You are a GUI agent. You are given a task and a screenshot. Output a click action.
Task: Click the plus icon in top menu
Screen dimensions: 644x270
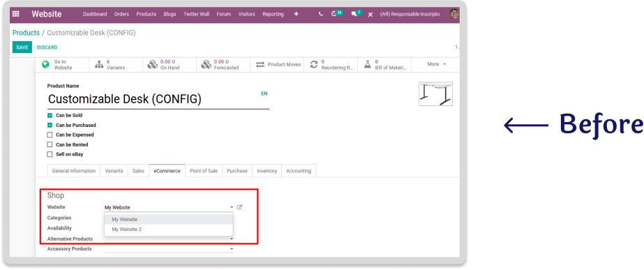(297, 14)
